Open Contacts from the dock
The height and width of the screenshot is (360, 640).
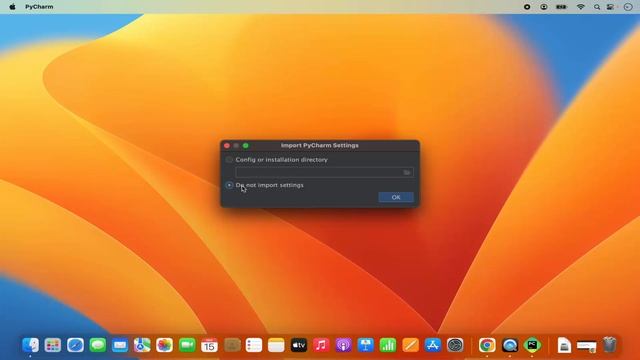(232, 345)
